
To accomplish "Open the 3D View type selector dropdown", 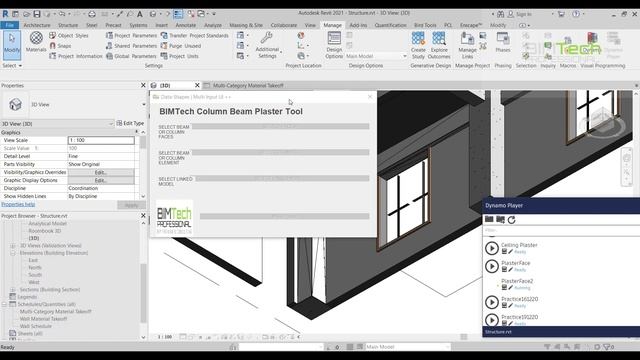I will [x=144, y=104].
